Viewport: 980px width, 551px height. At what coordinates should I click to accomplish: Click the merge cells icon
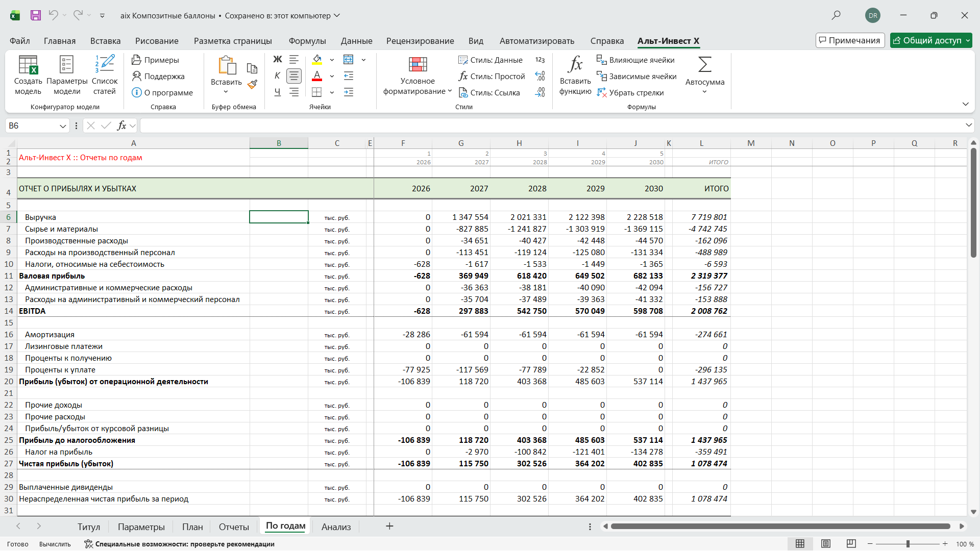(349, 60)
